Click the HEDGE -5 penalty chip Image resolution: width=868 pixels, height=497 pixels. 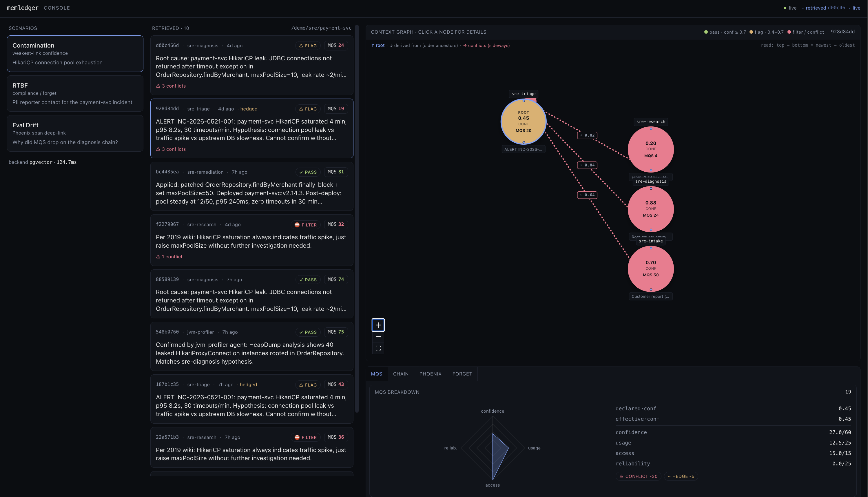click(x=681, y=476)
